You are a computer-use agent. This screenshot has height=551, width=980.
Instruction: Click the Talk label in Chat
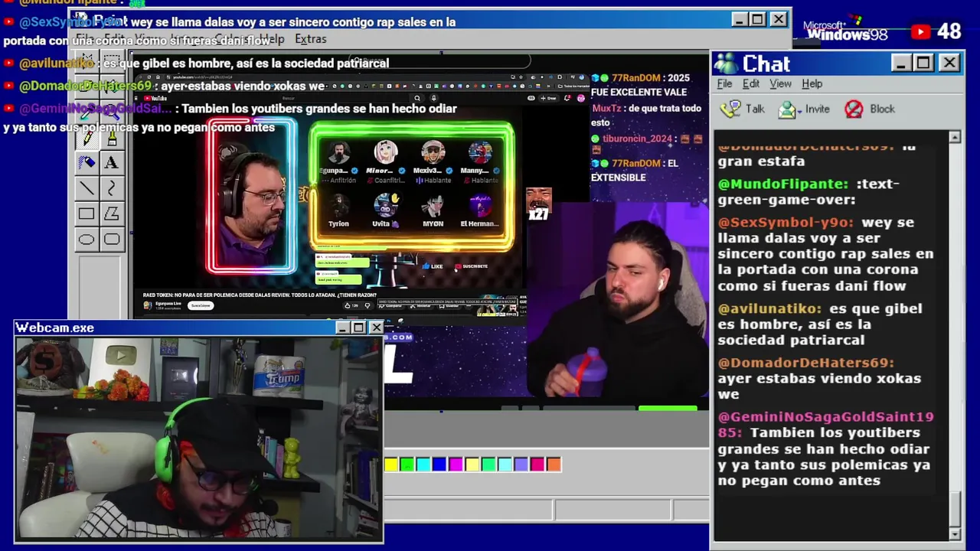[x=755, y=109]
